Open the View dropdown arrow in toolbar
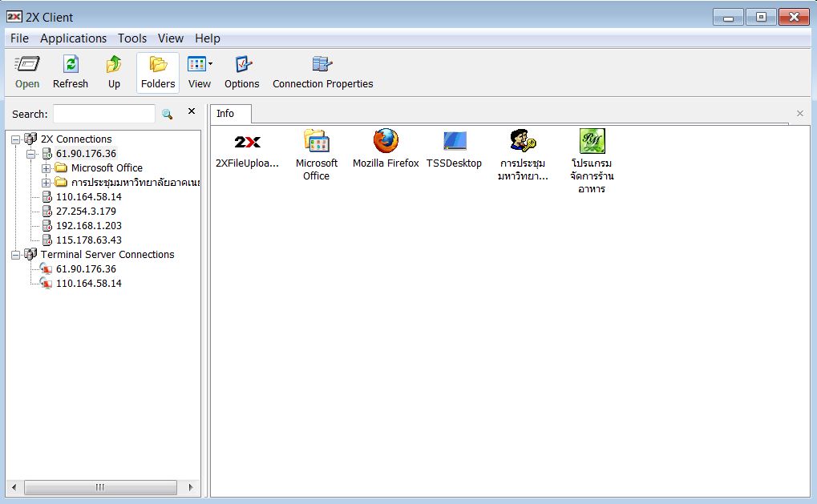 click(210, 64)
